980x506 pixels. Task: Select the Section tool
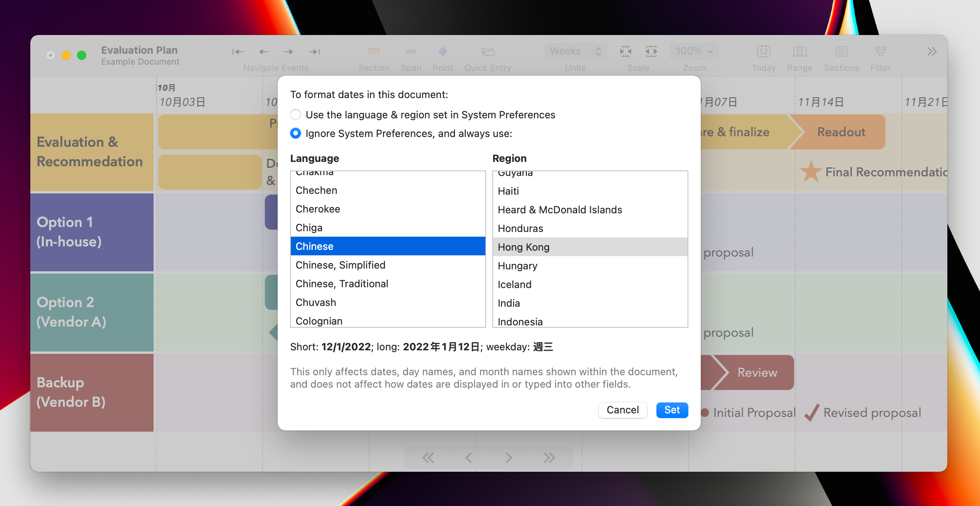pyautogui.click(x=373, y=51)
